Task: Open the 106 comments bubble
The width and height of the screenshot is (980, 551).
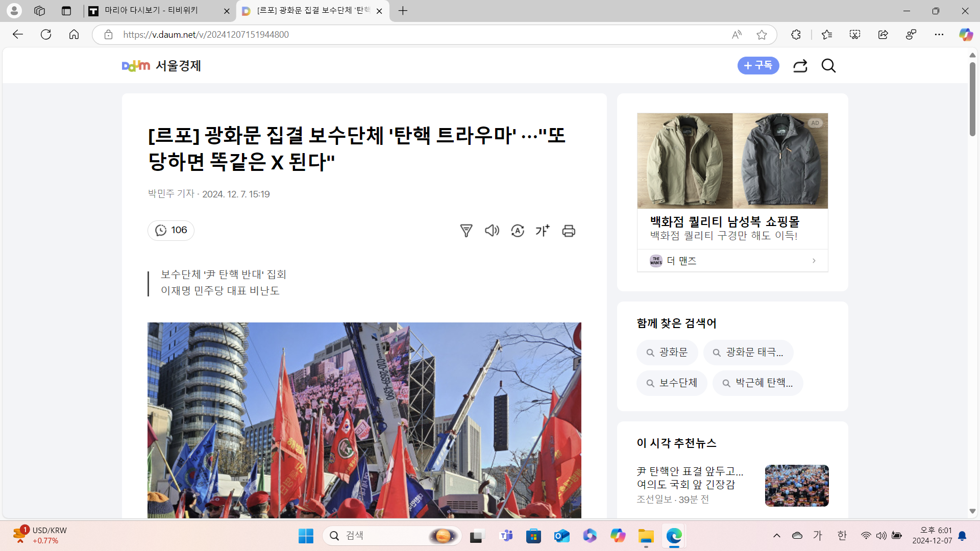Action: point(171,230)
